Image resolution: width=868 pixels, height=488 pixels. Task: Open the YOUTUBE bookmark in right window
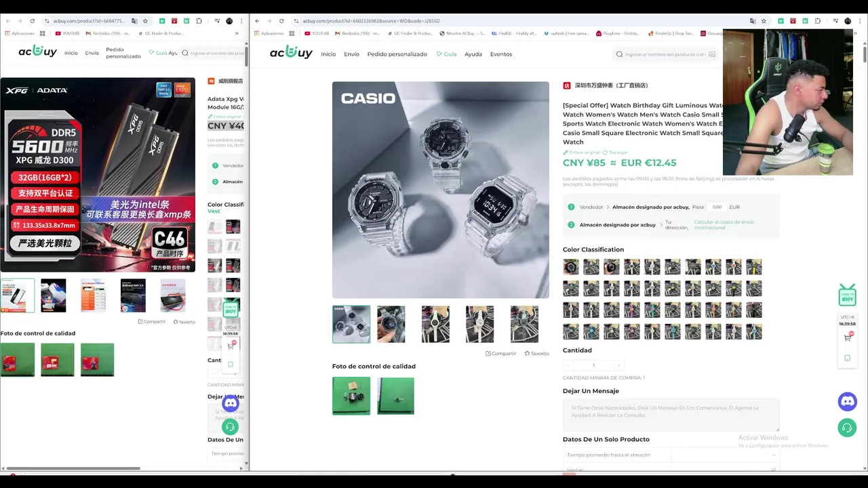click(x=317, y=33)
